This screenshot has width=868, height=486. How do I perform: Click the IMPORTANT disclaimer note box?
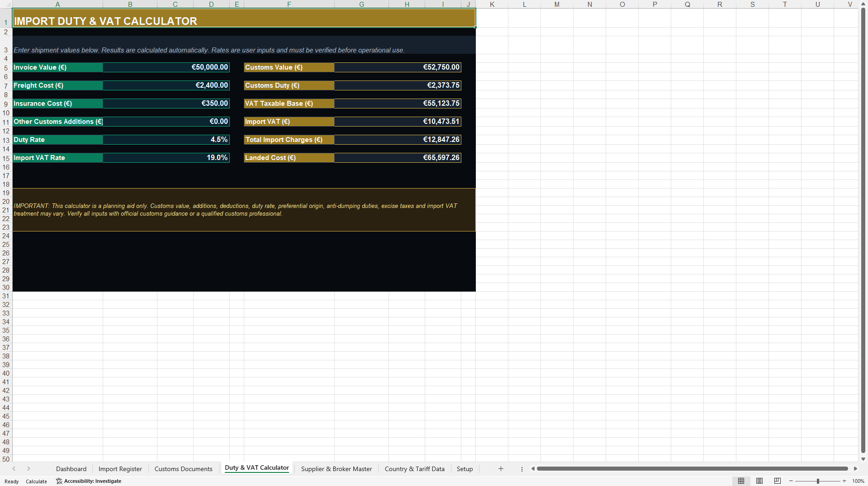point(244,210)
